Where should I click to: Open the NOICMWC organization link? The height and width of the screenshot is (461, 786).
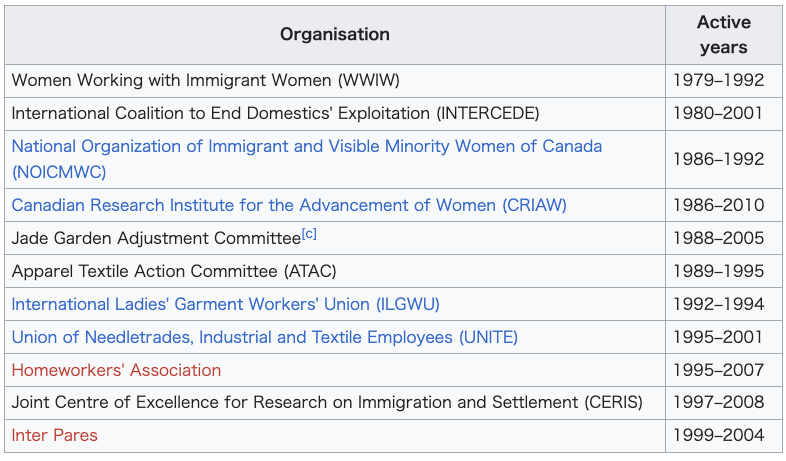click(x=306, y=159)
